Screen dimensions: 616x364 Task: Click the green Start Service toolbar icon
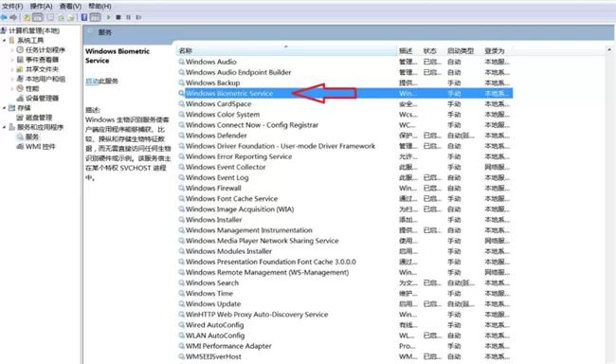tap(109, 17)
